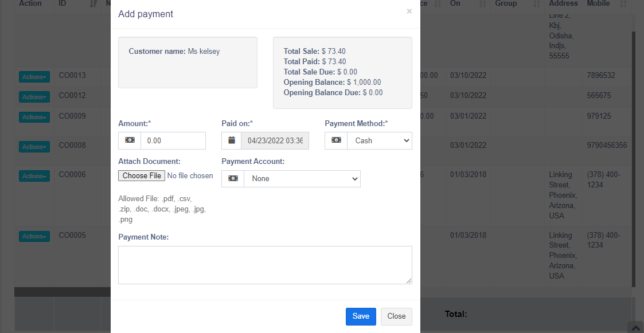Click the Mobile column header
Viewport: 644px width, 333px height.
tap(598, 3)
